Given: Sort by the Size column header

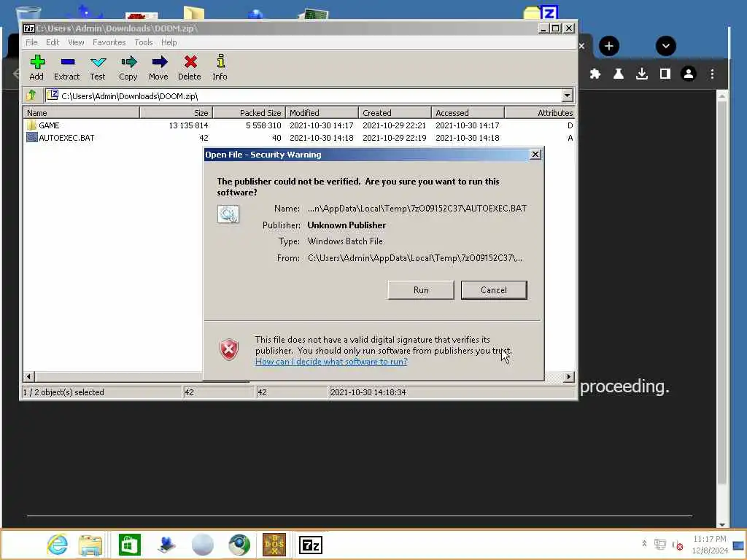Looking at the screenshot, I should [x=177, y=113].
